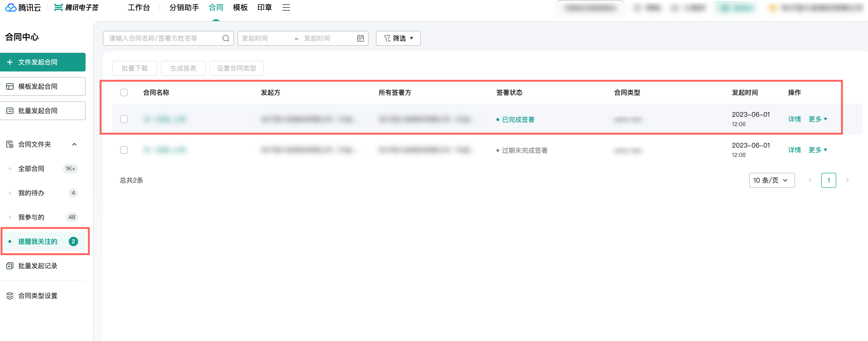Select 提醒我关注的 in the sidebar
This screenshot has width=868, height=341.
[43, 241]
